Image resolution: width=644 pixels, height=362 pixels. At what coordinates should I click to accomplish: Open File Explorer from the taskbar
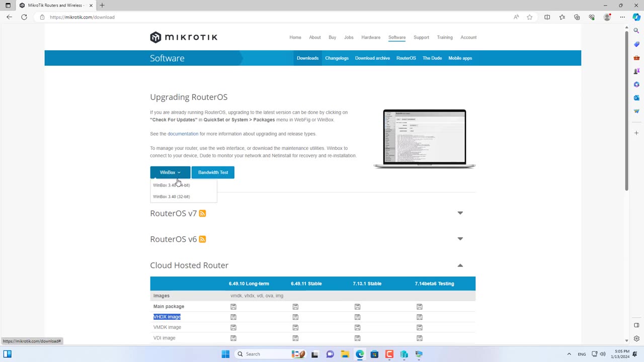coord(345,354)
